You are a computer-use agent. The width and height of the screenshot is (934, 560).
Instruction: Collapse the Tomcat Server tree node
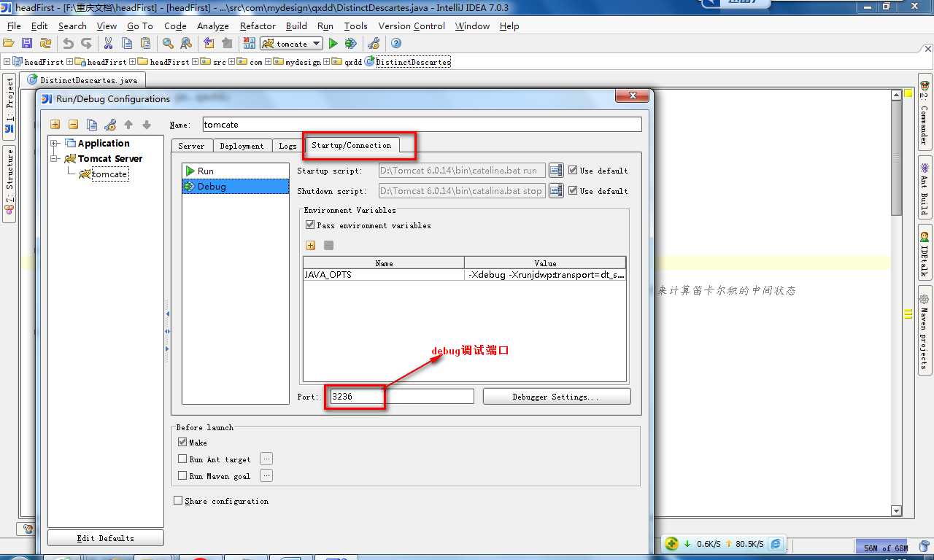pos(55,158)
